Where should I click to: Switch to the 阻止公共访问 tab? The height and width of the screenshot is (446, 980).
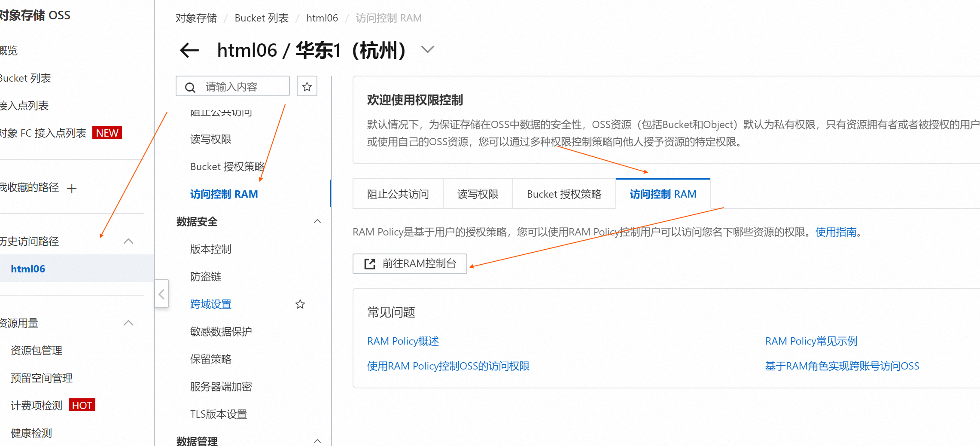tap(398, 194)
